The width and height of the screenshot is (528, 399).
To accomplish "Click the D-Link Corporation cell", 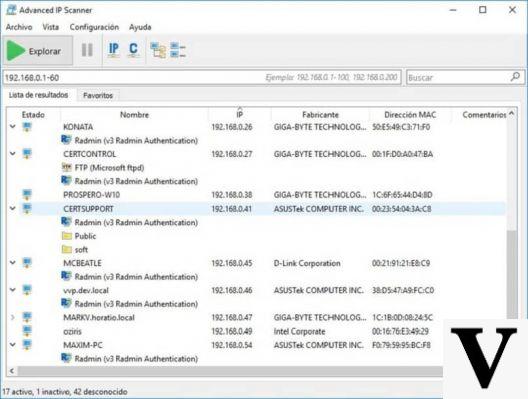I will pyautogui.click(x=307, y=263).
